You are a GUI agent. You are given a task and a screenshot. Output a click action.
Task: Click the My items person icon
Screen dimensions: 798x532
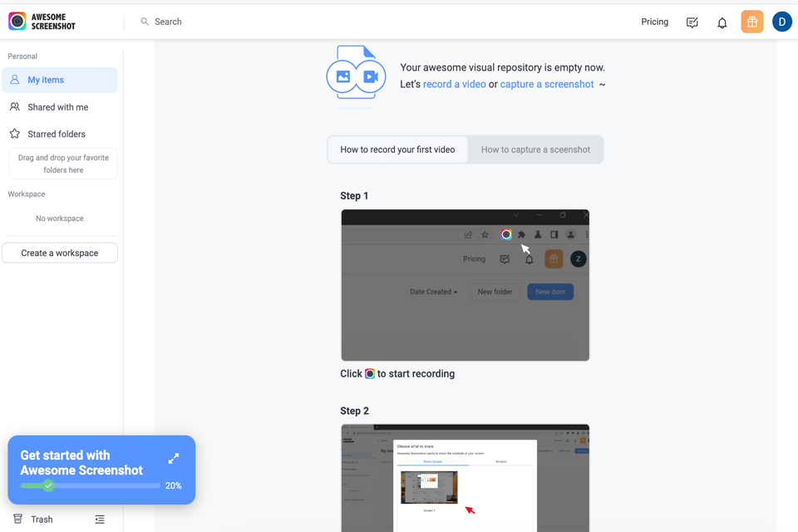pos(15,80)
